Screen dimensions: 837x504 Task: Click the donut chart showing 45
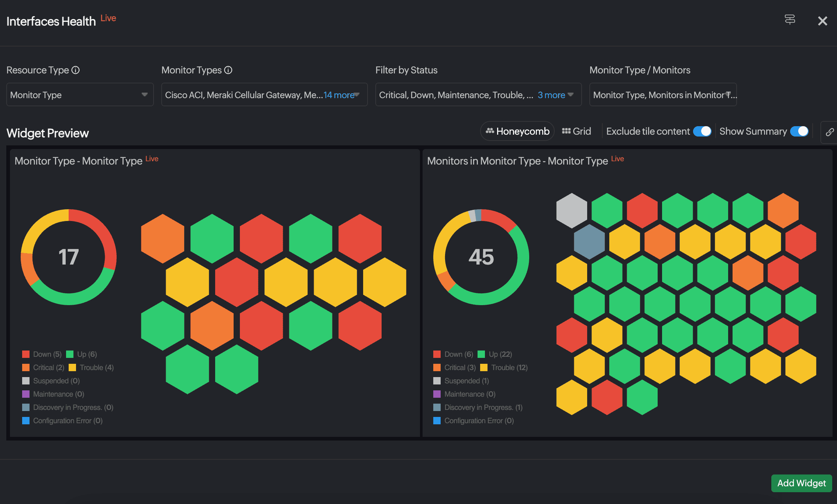point(481,257)
